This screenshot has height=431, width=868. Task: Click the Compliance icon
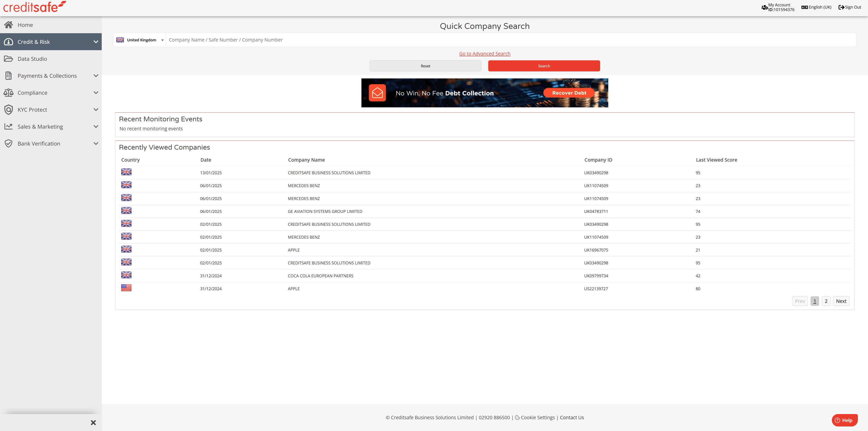coord(9,92)
